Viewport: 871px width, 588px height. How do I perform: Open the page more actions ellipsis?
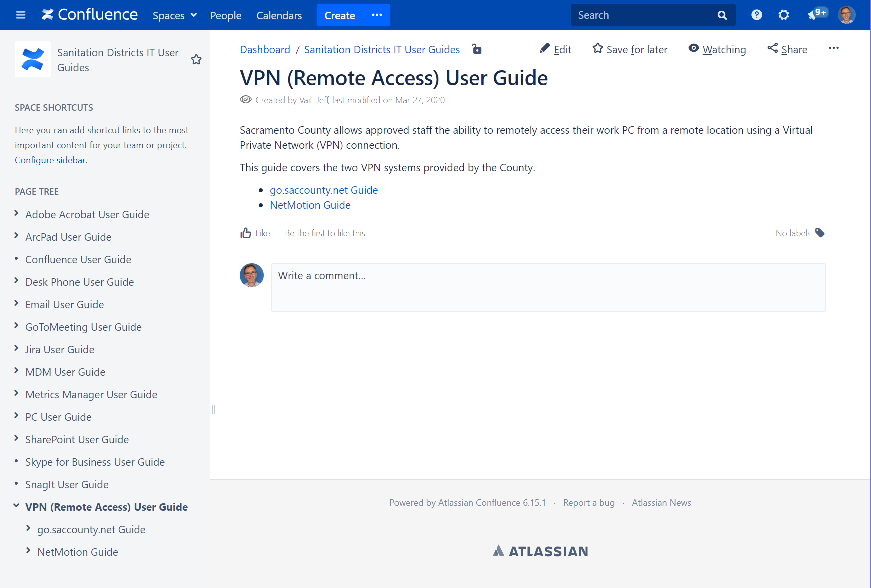tap(834, 48)
